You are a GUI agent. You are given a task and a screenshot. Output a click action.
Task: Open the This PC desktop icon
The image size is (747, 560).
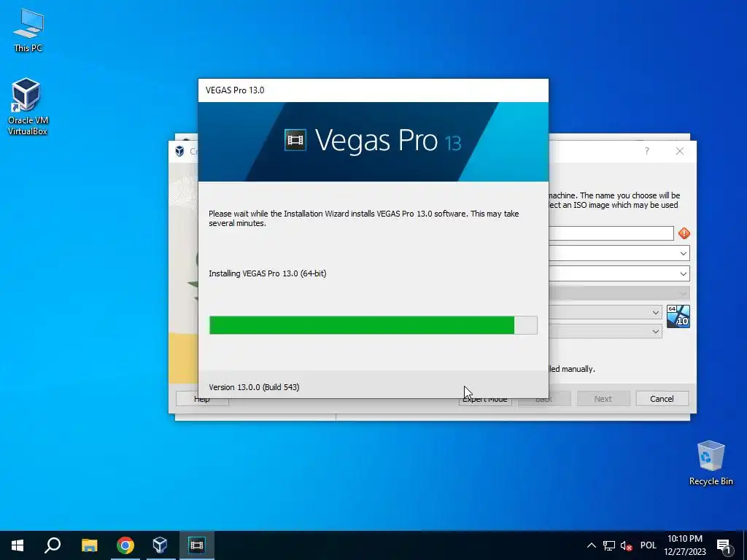tap(28, 31)
